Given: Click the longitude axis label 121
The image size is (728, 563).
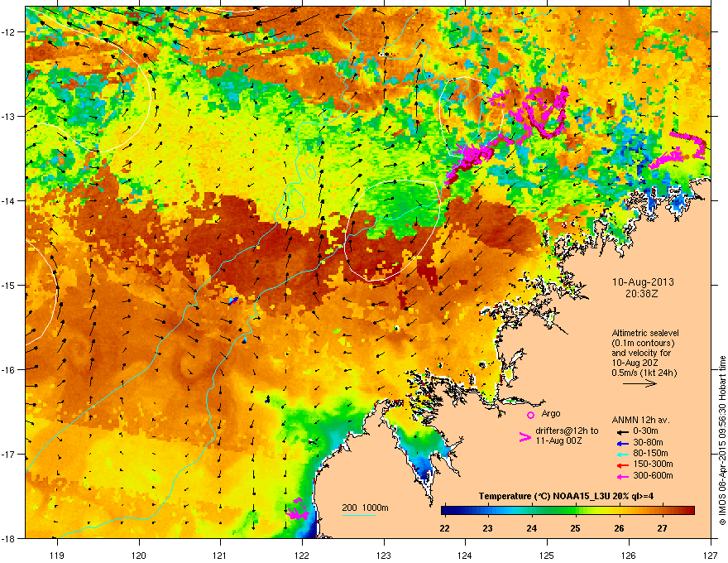Looking at the screenshot, I should (x=220, y=555).
